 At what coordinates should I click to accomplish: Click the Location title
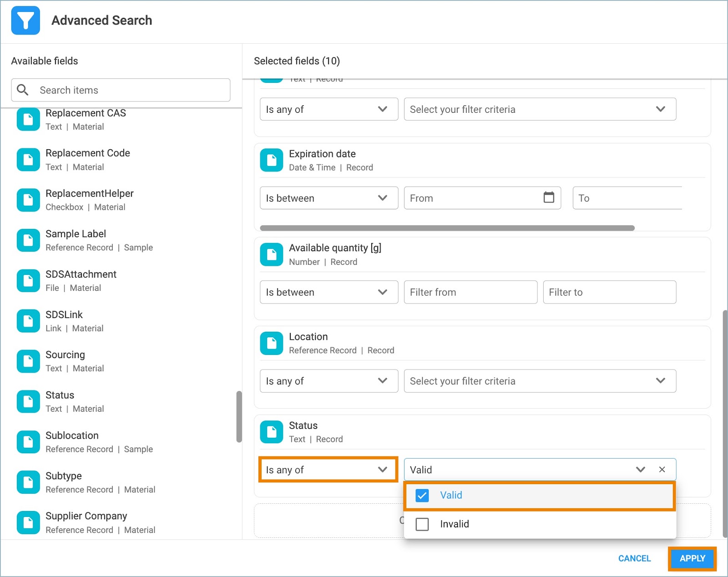[308, 337]
